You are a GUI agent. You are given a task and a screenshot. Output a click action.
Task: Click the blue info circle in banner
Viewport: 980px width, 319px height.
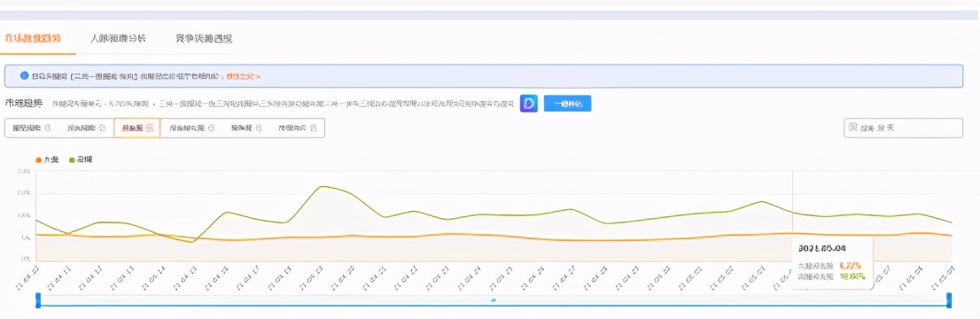point(25,75)
